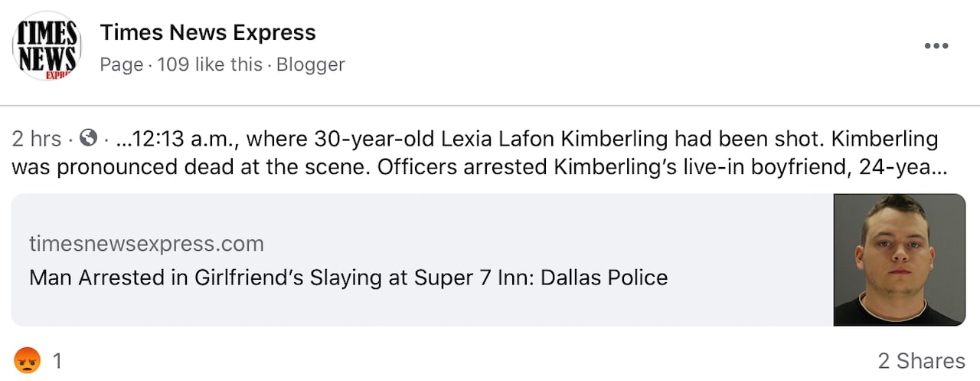View the "2 Shares" list
Viewport: 980px width, 381px height.
coord(921,361)
